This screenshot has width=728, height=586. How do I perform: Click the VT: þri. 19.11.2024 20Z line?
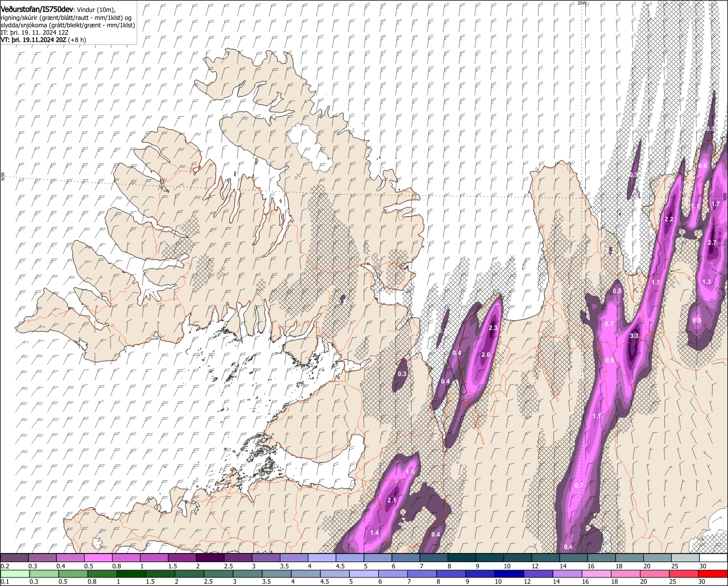point(43,40)
